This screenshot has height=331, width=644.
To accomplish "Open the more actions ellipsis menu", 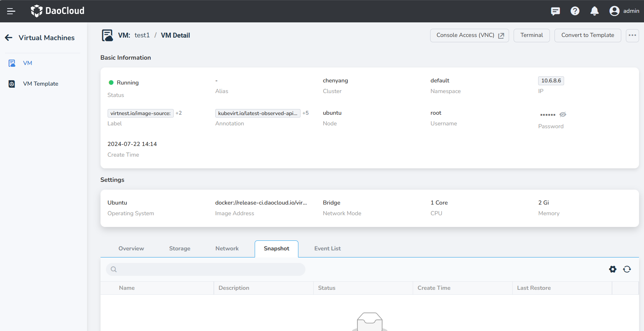I will [632, 36].
